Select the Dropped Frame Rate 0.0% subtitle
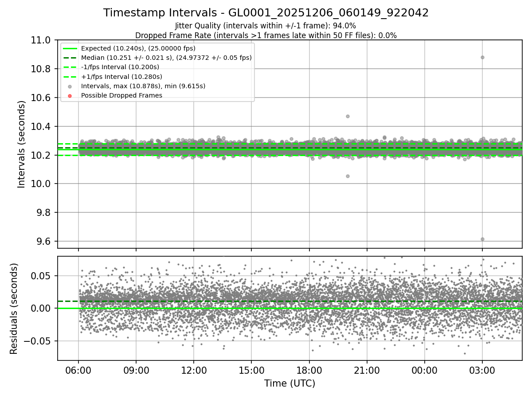532x399 pixels. click(x=266, y=35)
